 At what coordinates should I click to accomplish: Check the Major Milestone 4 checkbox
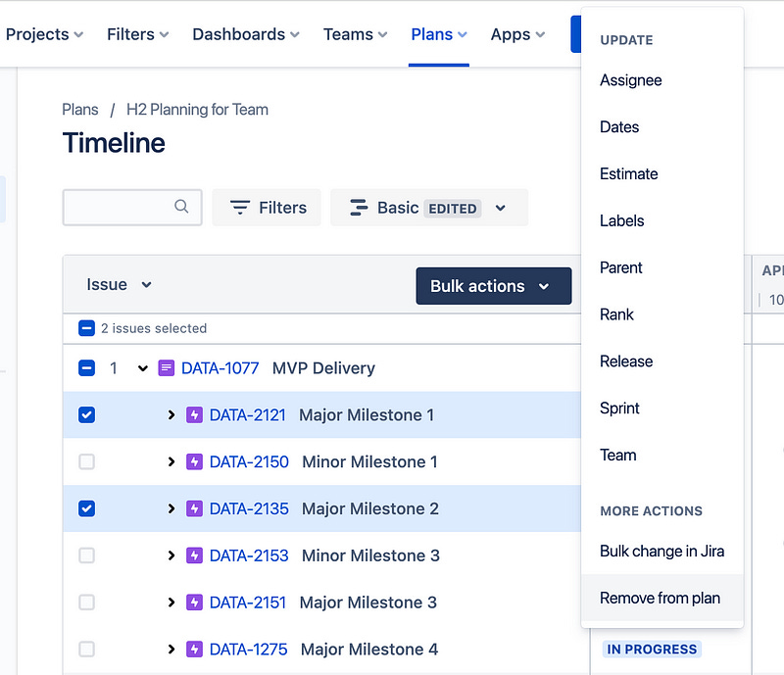click(x=86, y=650)
